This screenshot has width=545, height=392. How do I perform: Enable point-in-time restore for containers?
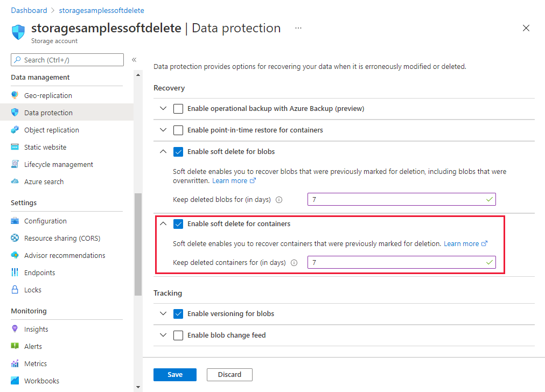click(x=178, y=130)
